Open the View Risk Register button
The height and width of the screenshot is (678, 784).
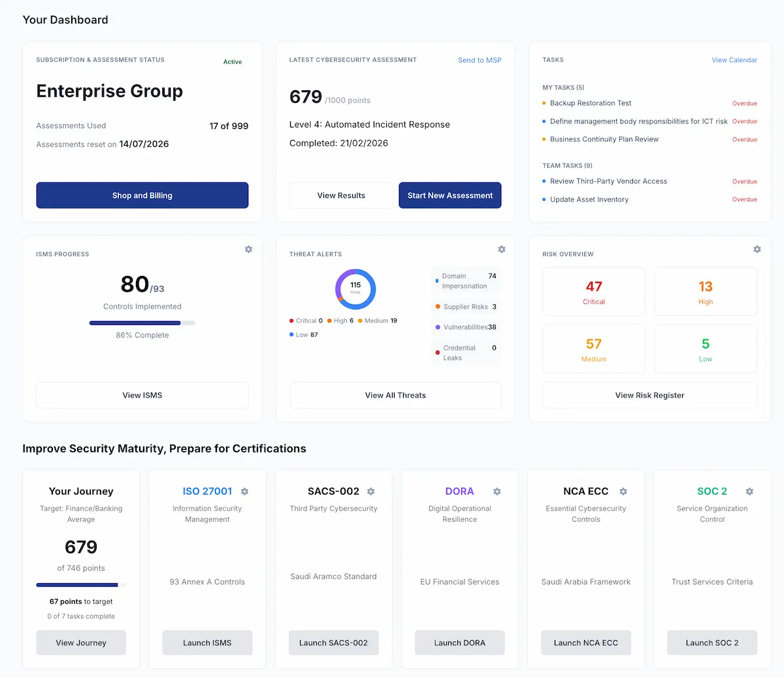coord(649,396)
